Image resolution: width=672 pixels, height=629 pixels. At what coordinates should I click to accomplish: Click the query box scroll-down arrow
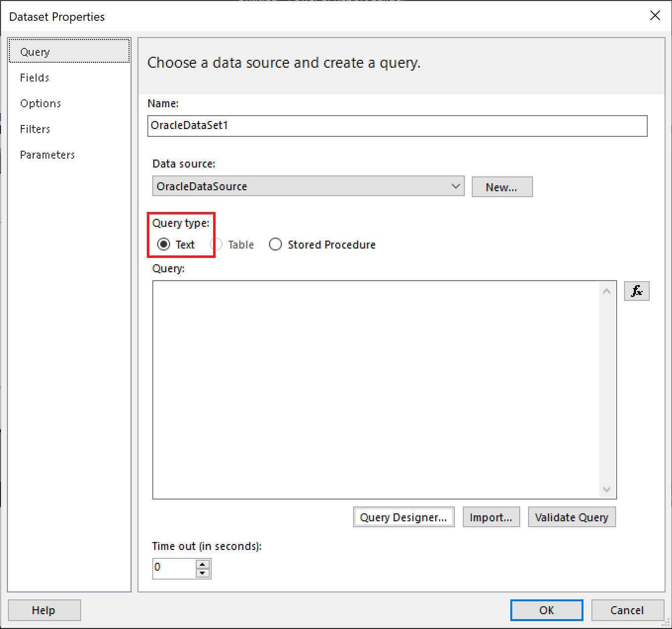coord(607,489)
